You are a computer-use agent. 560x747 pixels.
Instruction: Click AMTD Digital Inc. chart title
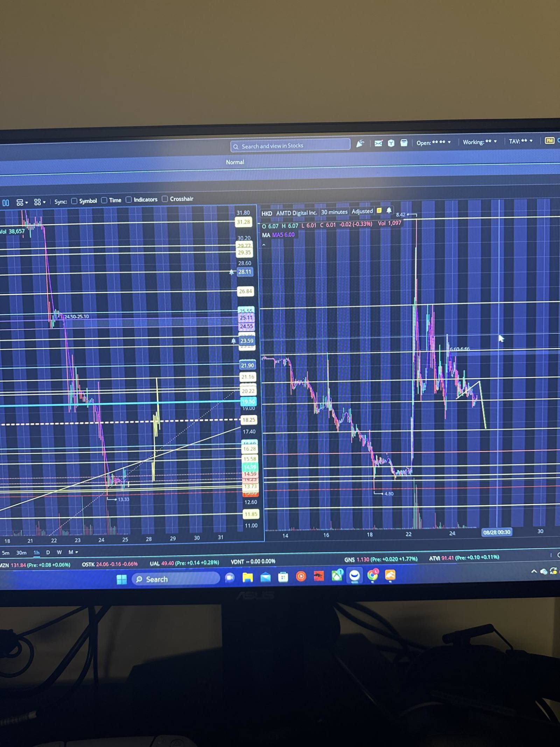click(296, 213)
